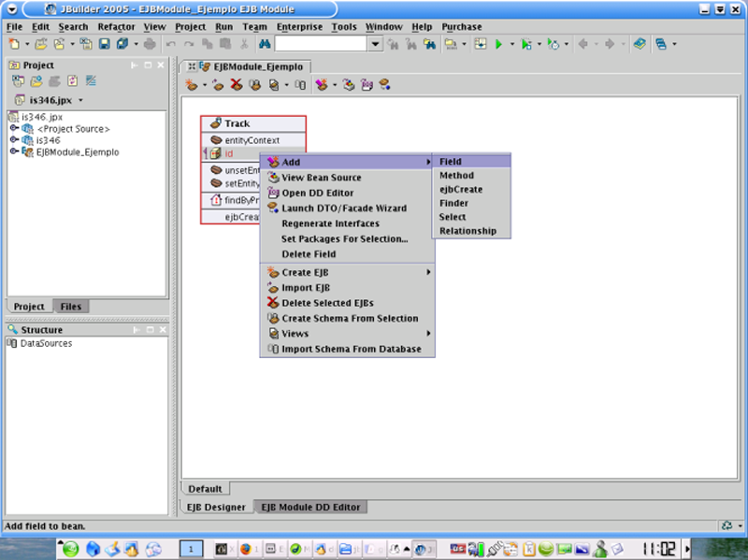Click the clock in the system taskbar
Image resolution: width=748 pixels, height=560 pixels.
pyautogui.click(x=659, y=548)
